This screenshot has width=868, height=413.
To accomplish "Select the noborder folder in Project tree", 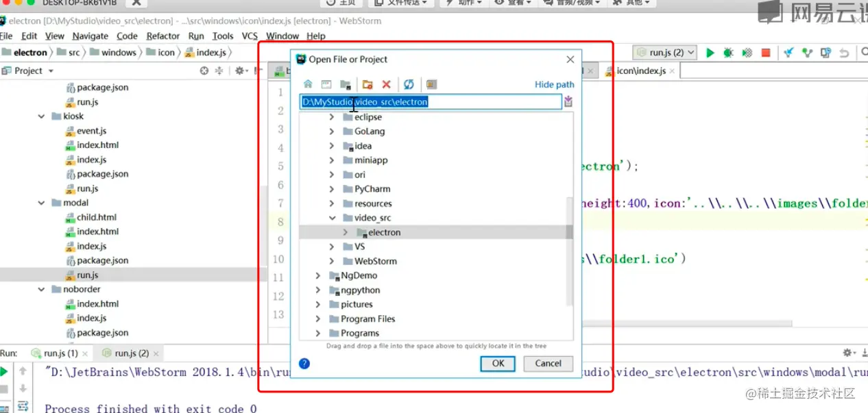I will pyautogui.click(x=82, y=289).
